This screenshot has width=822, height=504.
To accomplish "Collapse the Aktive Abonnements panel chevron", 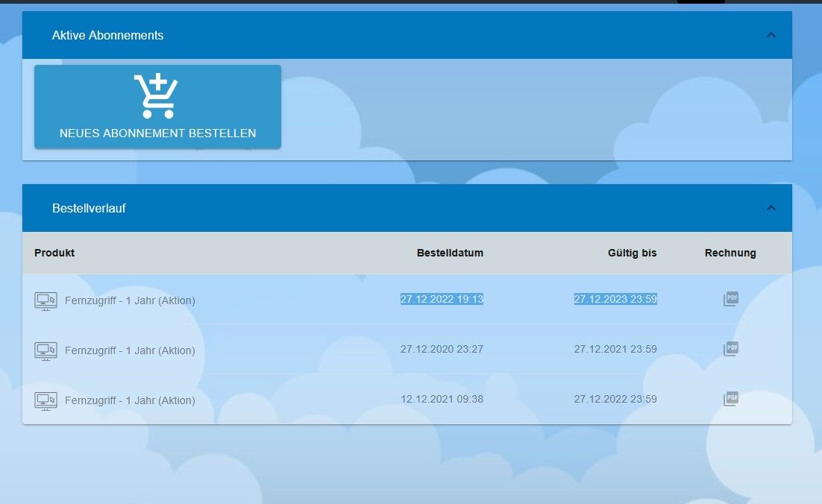I will pyautogui.click(x=771, y=35).
